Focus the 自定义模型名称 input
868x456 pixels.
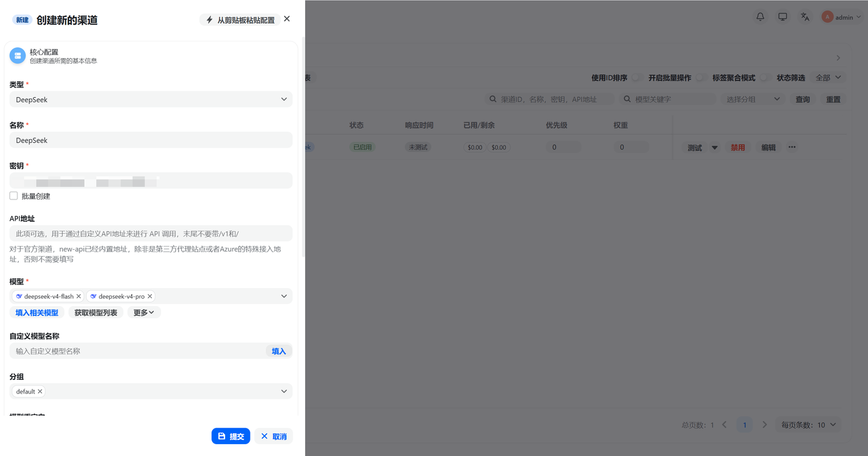click(138, 351)
